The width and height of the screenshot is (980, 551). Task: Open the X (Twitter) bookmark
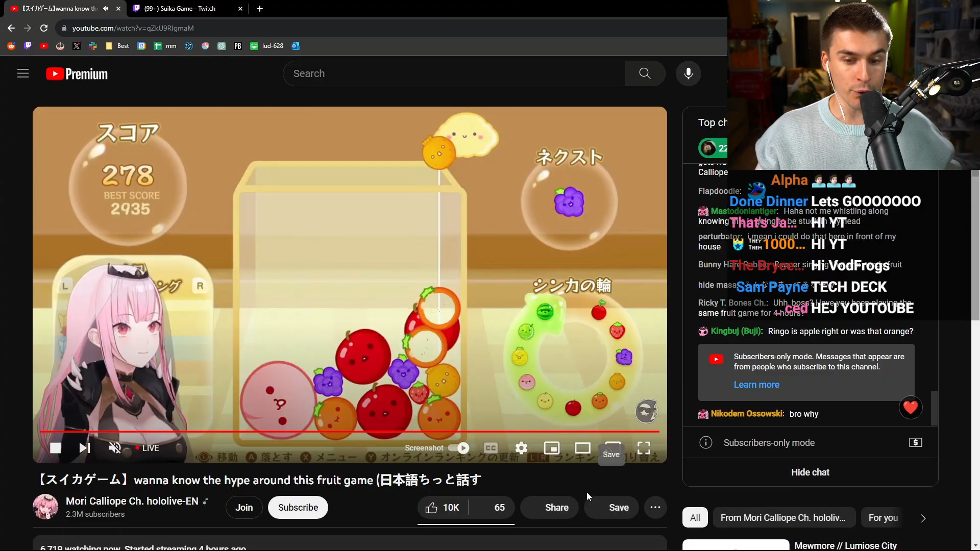77,46
